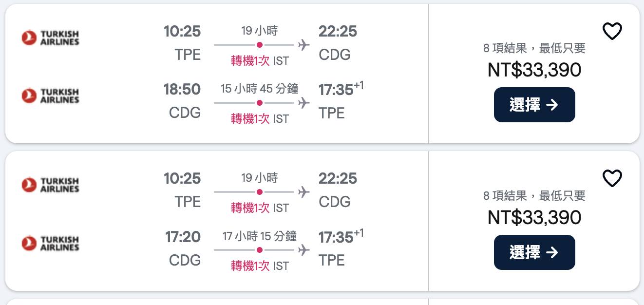Click the airplane icon on the 17 小時 15 分鐘 route
The width and height of the screenshot is (644, 305).
coord(304,250)
